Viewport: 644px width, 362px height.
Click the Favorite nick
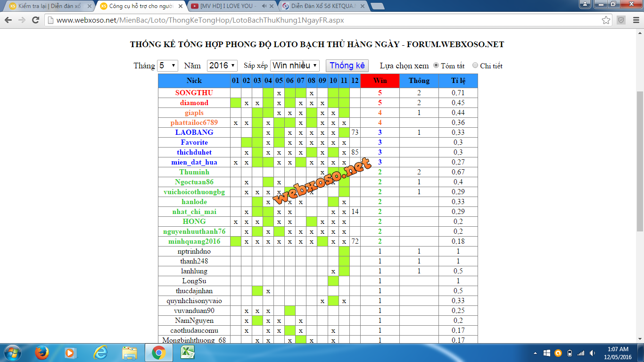[194, 142]
